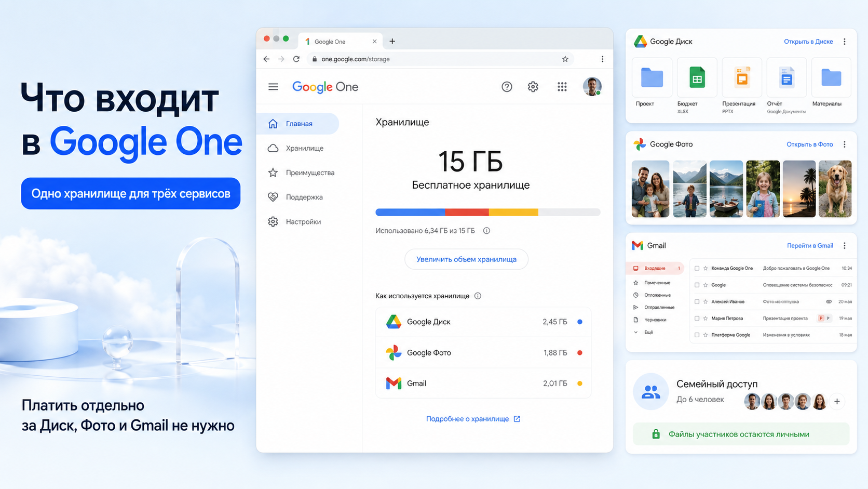Click 'Открыть в Диске' link
Viewport: 868px width, 489px height.
coord(808,42)
